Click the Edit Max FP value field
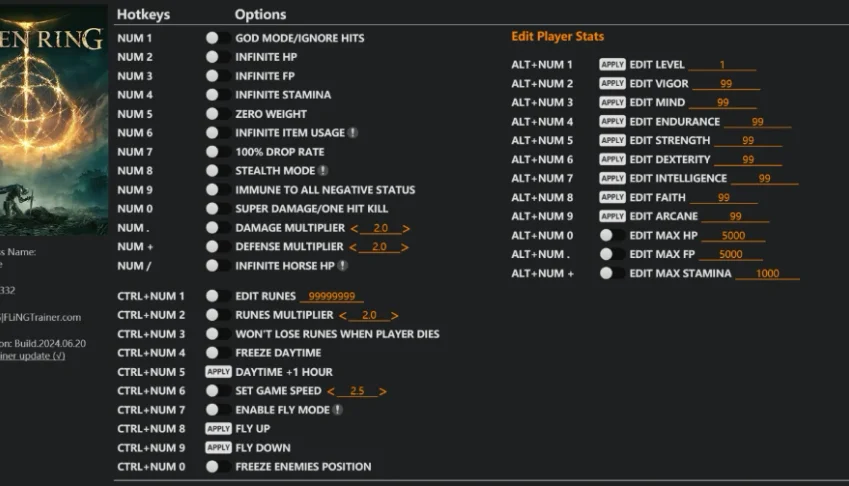849x486 pixels. 730,254
